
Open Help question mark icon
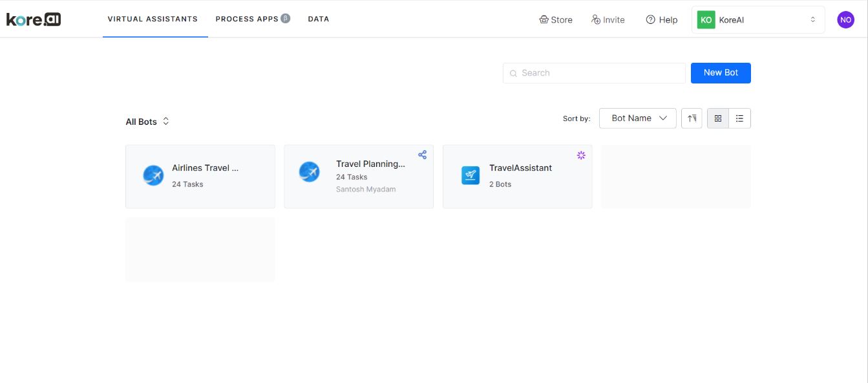click(651, 20)
